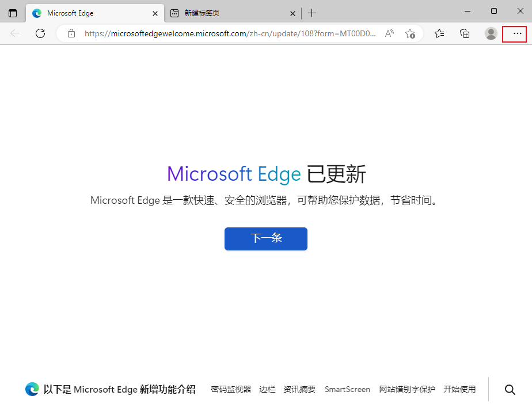Open the profile avatar menu
Image resolution: width=532 pixels, height=407 pixels.
pyautogui.click(x=491, y=33)
